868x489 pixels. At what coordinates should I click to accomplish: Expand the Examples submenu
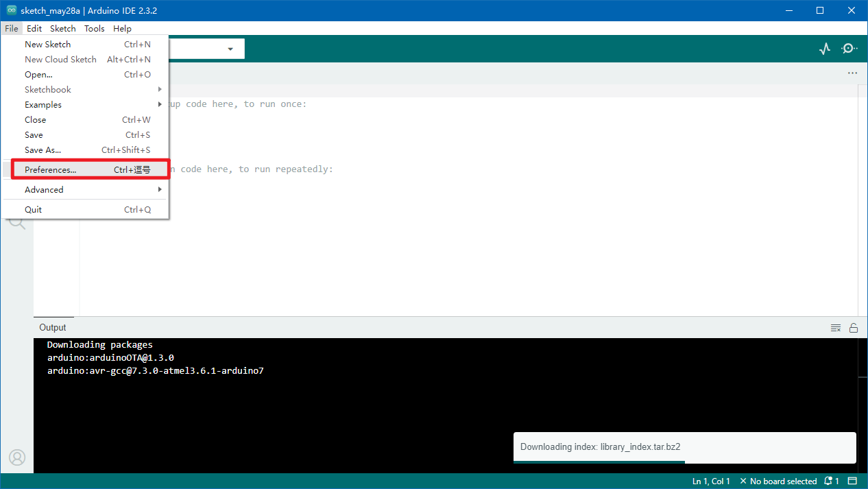(86, 105)
